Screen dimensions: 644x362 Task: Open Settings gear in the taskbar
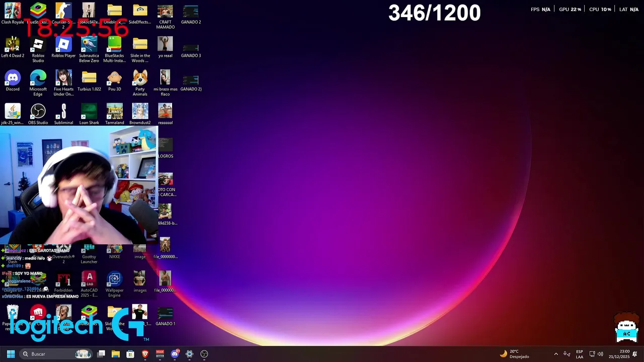point(189,354)
